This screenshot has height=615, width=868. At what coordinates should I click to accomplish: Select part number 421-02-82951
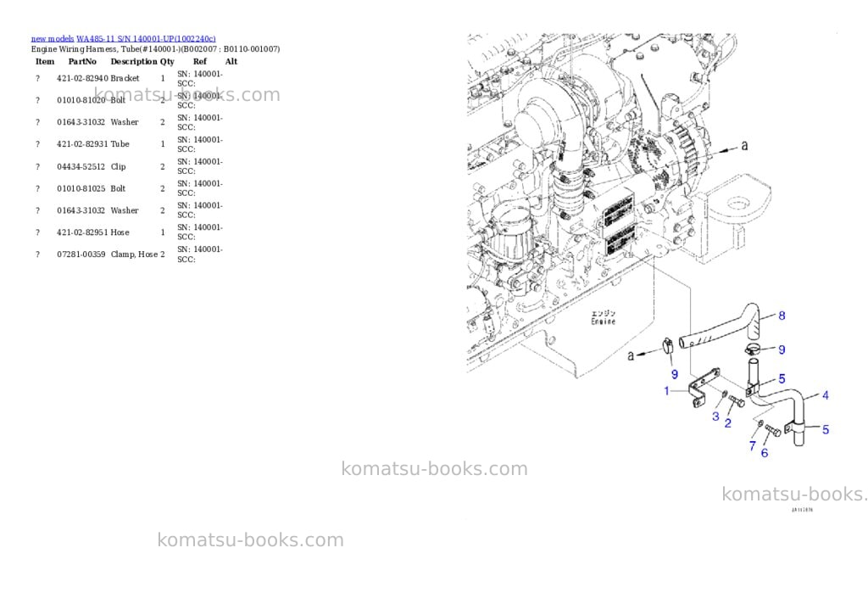click(82, 232)
